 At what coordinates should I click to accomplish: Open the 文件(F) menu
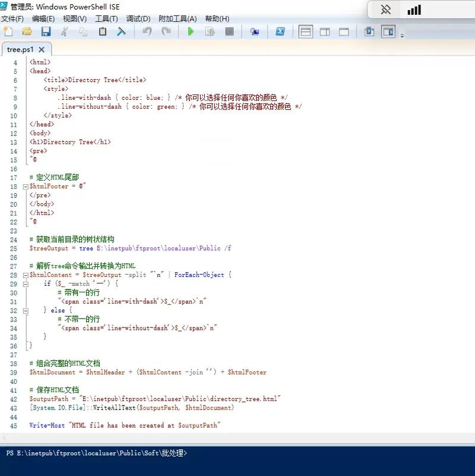12,18
